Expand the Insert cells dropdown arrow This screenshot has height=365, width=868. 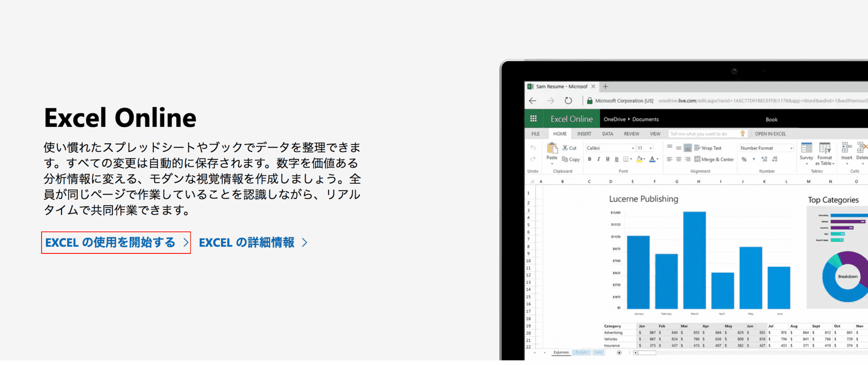point(846,164)
